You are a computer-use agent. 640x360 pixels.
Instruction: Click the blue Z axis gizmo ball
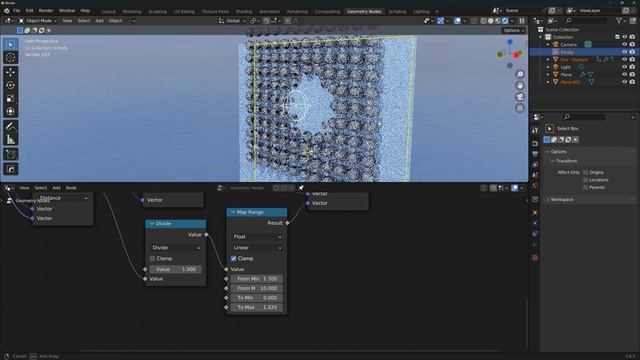pos(510,42)
